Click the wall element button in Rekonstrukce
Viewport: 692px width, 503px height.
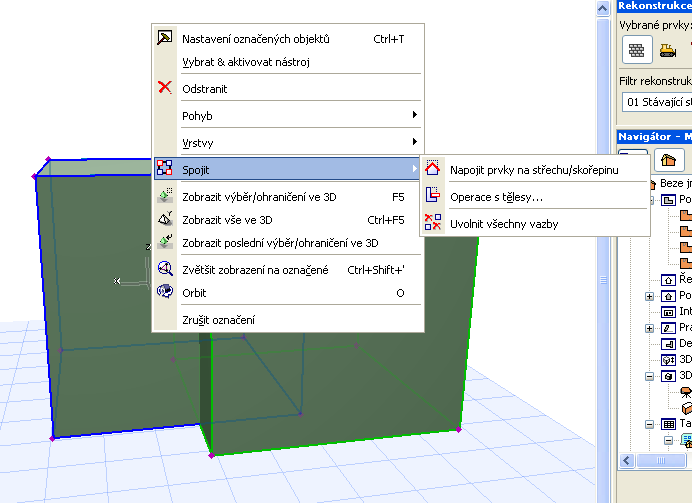(x=637, y=50)
